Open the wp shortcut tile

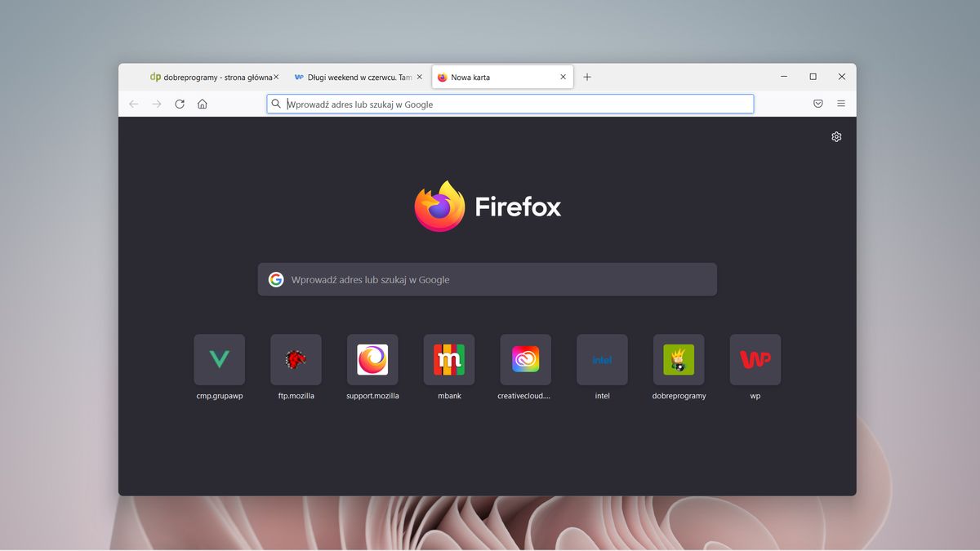755,359
